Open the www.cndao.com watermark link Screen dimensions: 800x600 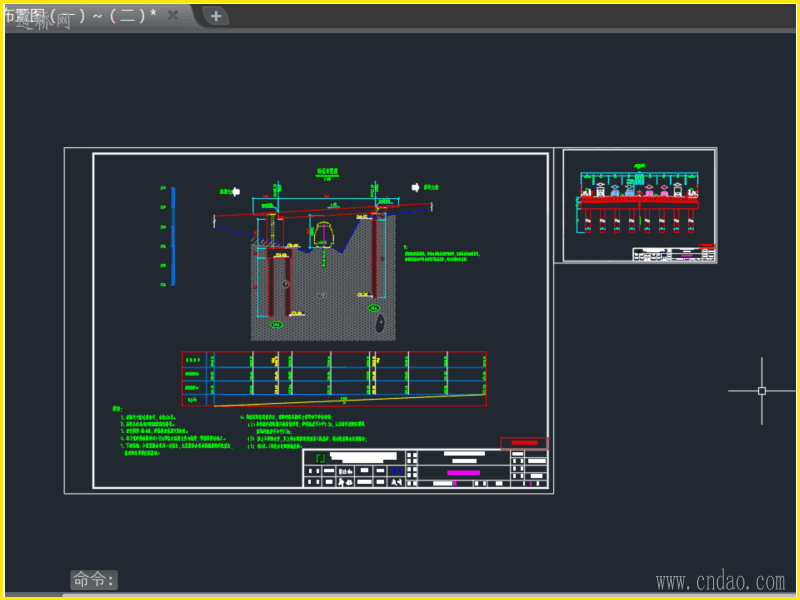pos(720,581)
